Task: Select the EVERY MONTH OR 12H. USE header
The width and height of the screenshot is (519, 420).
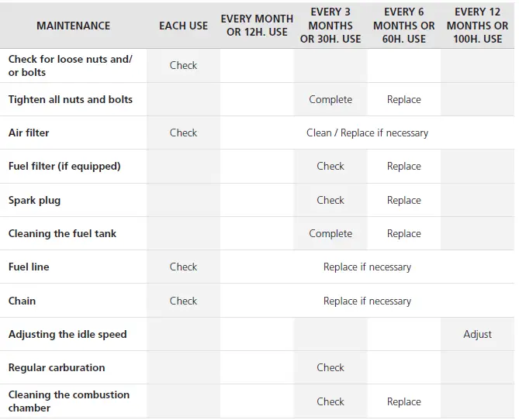Action: [x=257, y=26]
